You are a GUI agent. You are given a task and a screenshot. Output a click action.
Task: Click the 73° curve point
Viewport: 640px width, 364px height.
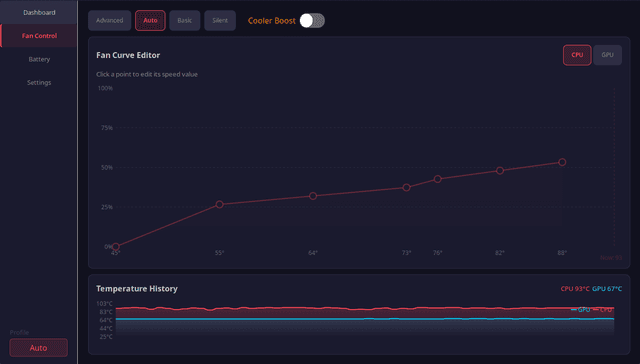[406, 187]
